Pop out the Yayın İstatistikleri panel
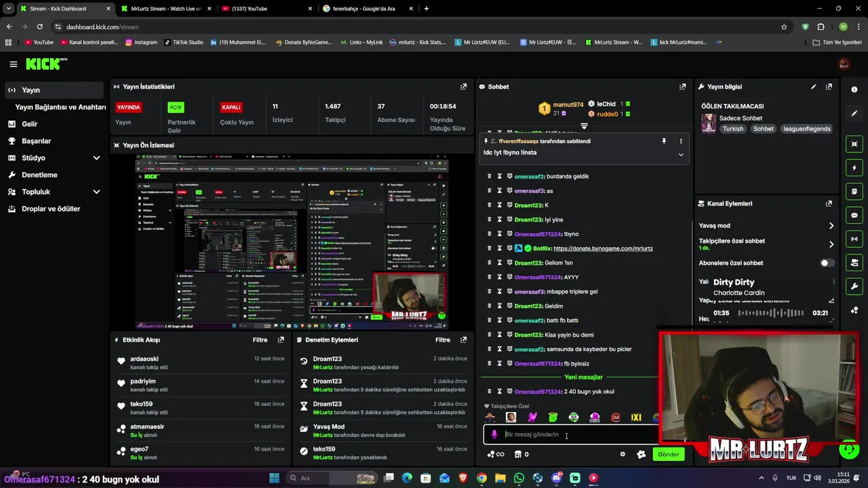868x488 pixels. click(x=464, y=87)
